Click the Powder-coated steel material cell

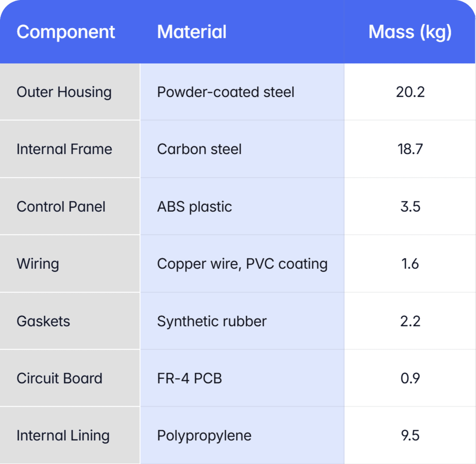(242, 92)
